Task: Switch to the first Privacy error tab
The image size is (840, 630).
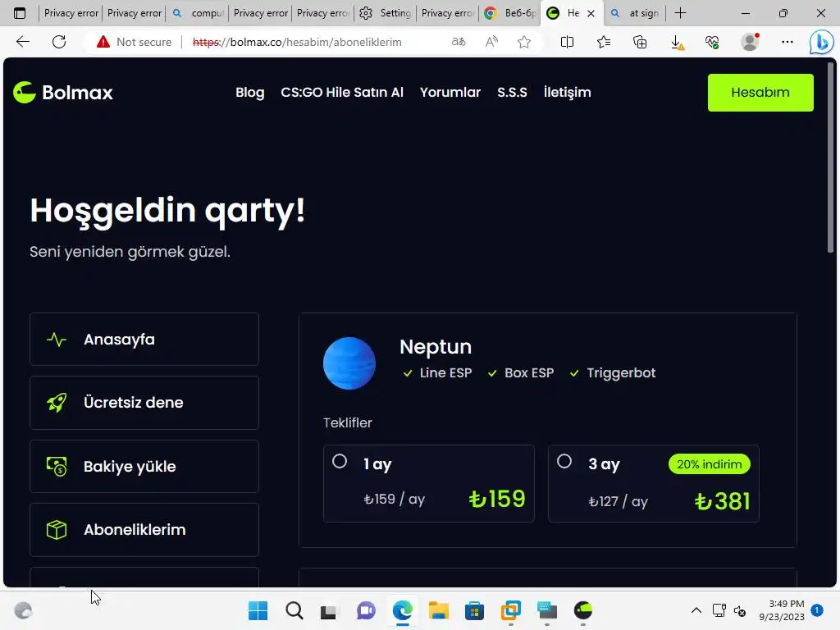Action: tap(71, 13)
